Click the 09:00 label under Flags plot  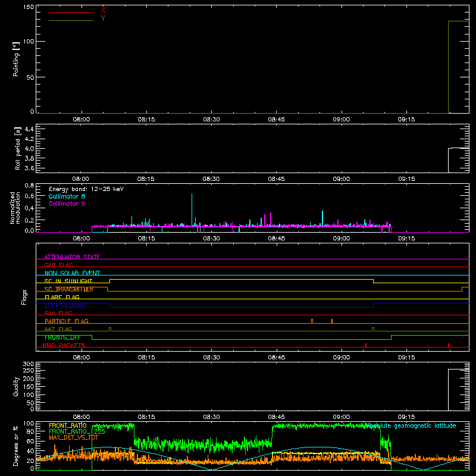click(x=341, y=358)
